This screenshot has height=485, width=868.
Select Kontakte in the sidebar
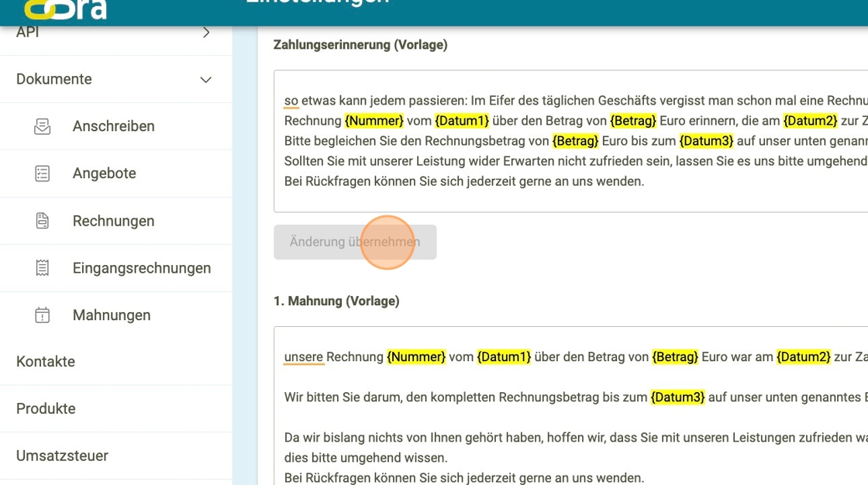[x=115, y=362]
